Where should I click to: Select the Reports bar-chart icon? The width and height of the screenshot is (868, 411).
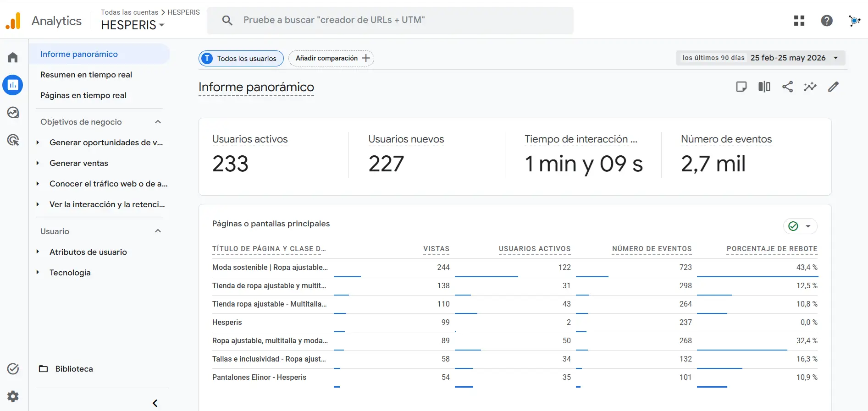coord(13,85)
